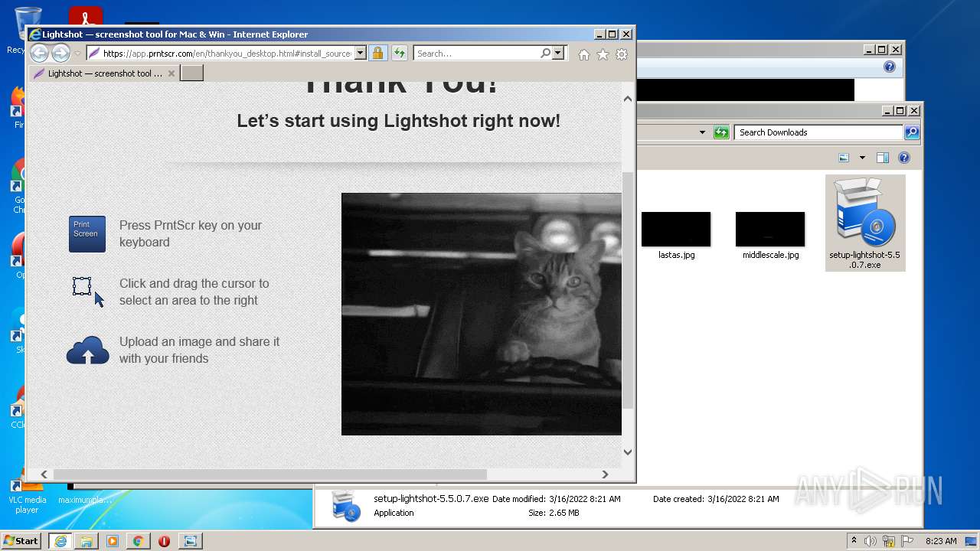This screenshot has height=551, width=980.
Task: Open Internet Explorer tools gear menu
Action: (622, 54)
